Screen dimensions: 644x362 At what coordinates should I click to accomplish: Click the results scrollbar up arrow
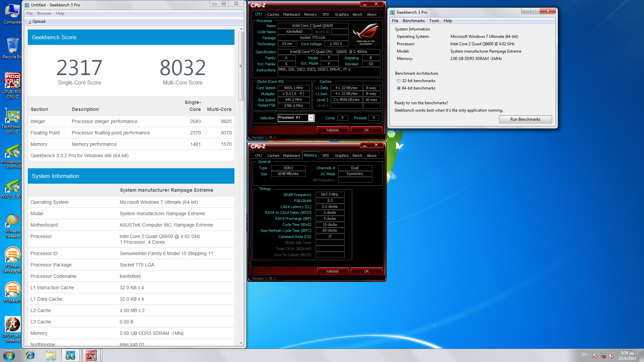point(241,29)
